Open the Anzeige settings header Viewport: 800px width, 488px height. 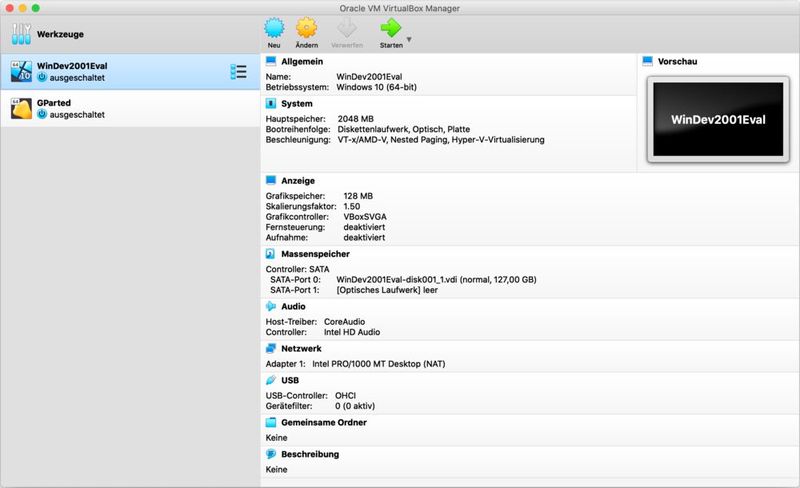click(x=298, y=181)
